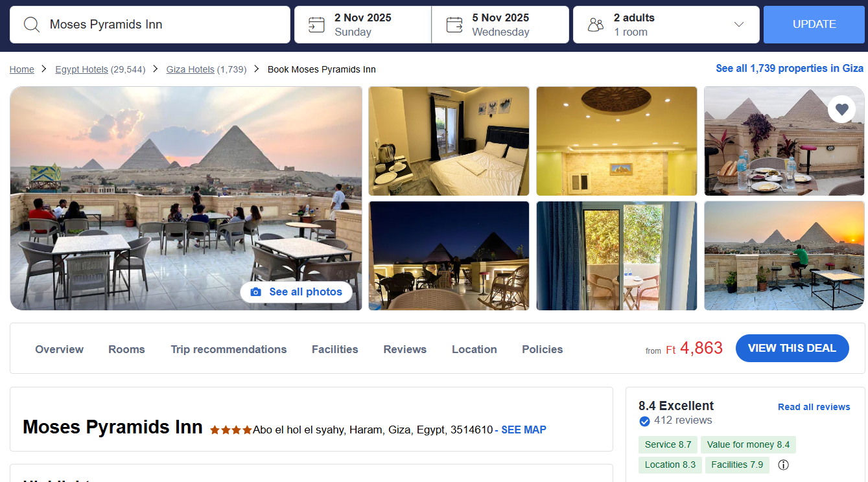
Task: Click the camera icon on See all photos
Action: (x=256, y=292)
